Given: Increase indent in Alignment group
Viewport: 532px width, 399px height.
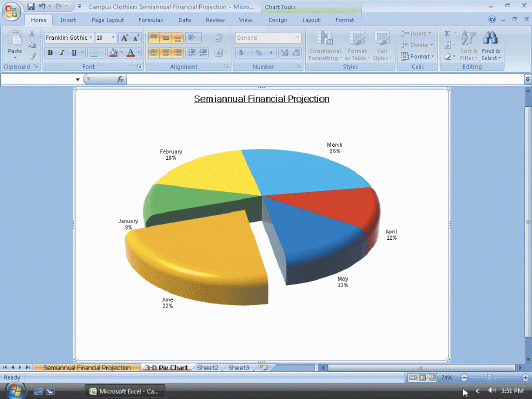Looking at the screenshot, I should click(203, 53).
